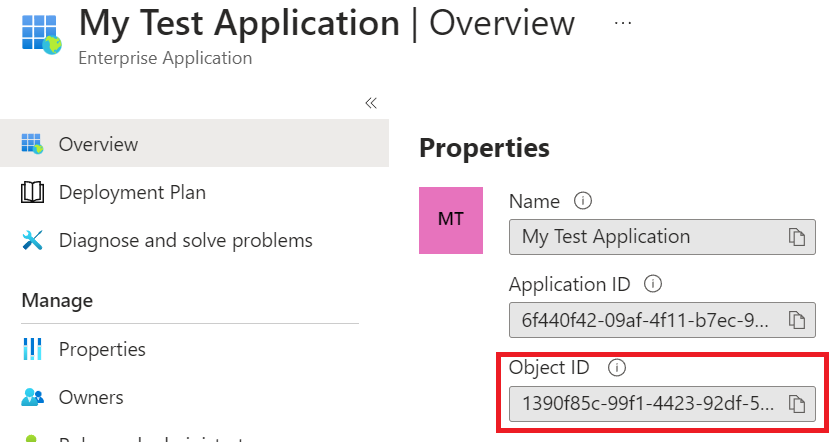Open the ellipsis more options menu
This screenshot has width=832, height=442.
pos(623,23)
